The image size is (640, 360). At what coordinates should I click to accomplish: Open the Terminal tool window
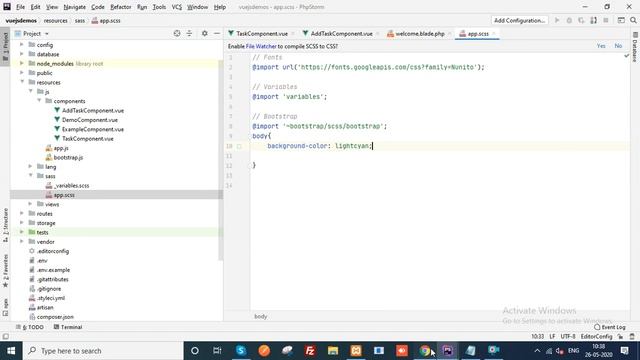tap(68, 327)
